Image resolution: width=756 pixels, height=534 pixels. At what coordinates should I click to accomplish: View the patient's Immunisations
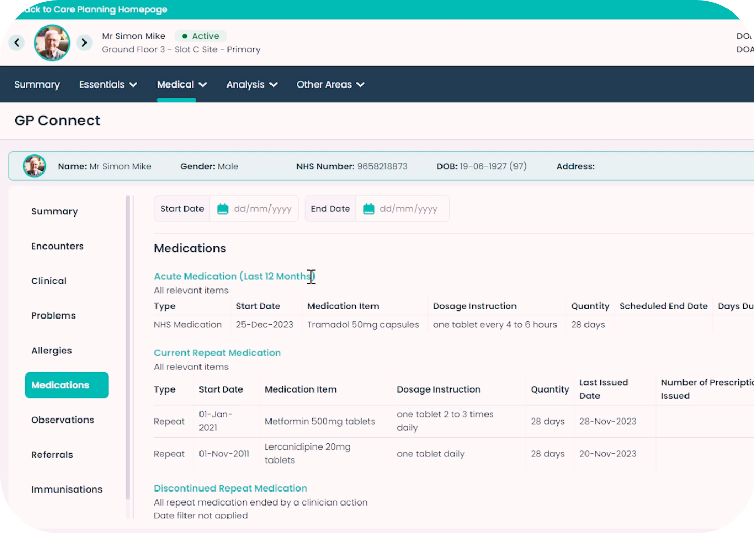(x=66, y=489)
